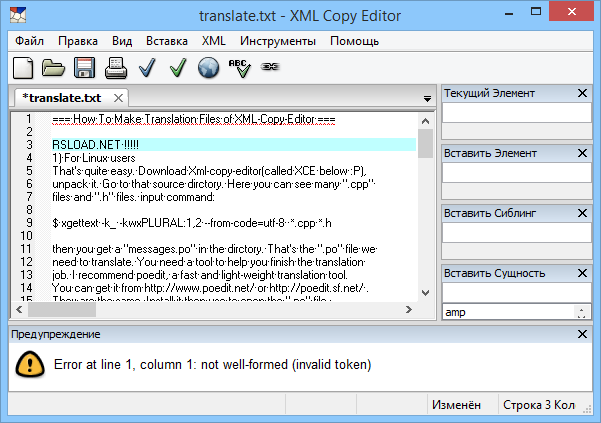Click the heading text on line 1
This screenshot has width=601, height=423.
tap(194, 119)
